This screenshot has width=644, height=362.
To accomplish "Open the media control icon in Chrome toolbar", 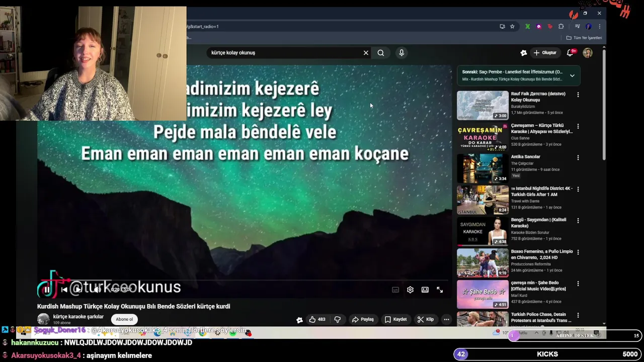I will click(x=577, y=27).
